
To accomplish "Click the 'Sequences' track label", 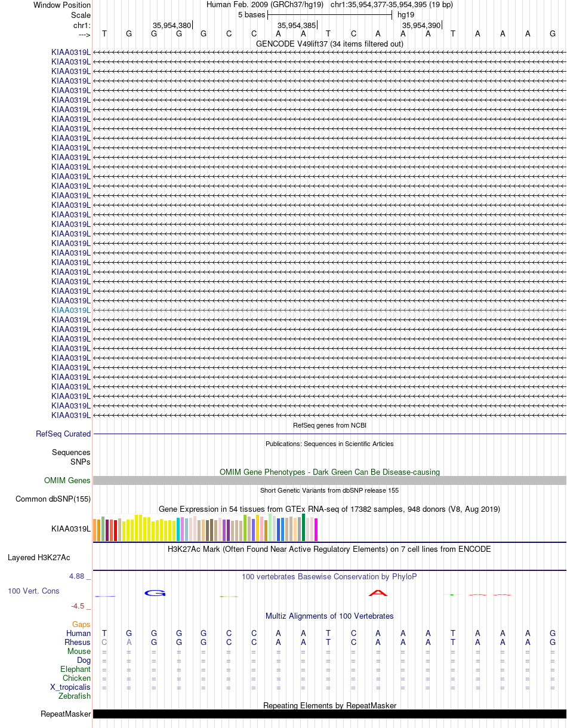I will [71, 453].
